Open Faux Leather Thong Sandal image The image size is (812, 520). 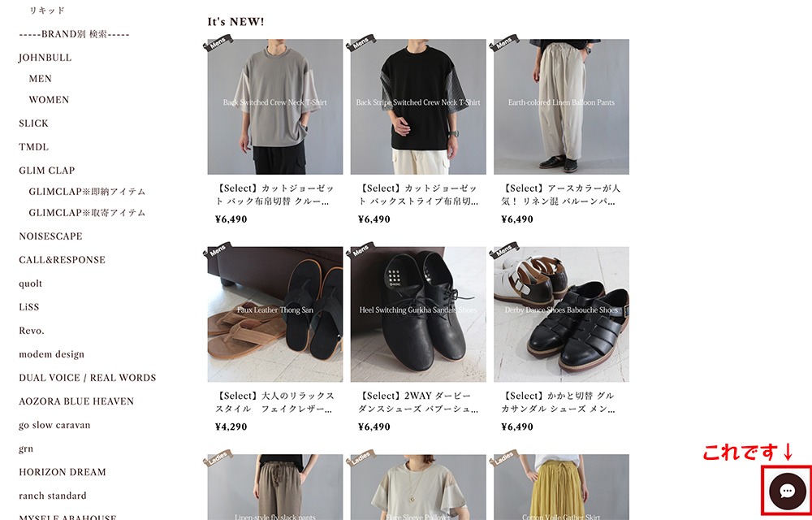[275, 314]
